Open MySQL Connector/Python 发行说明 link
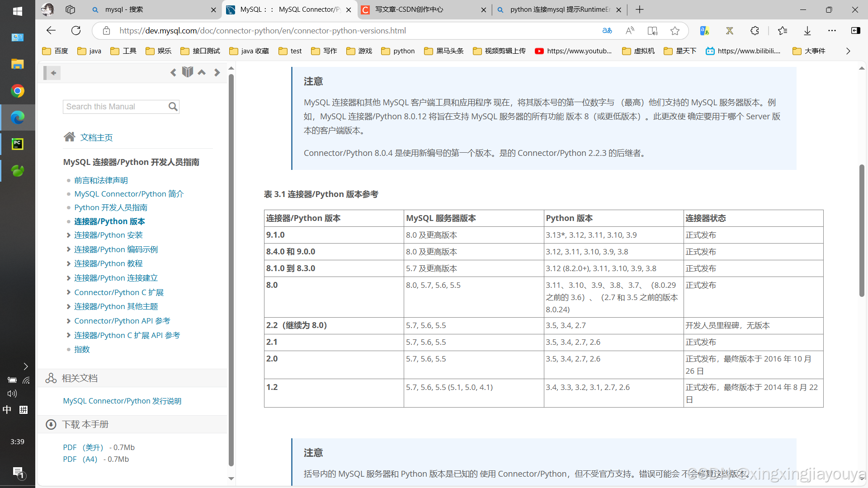 [122, 401]
